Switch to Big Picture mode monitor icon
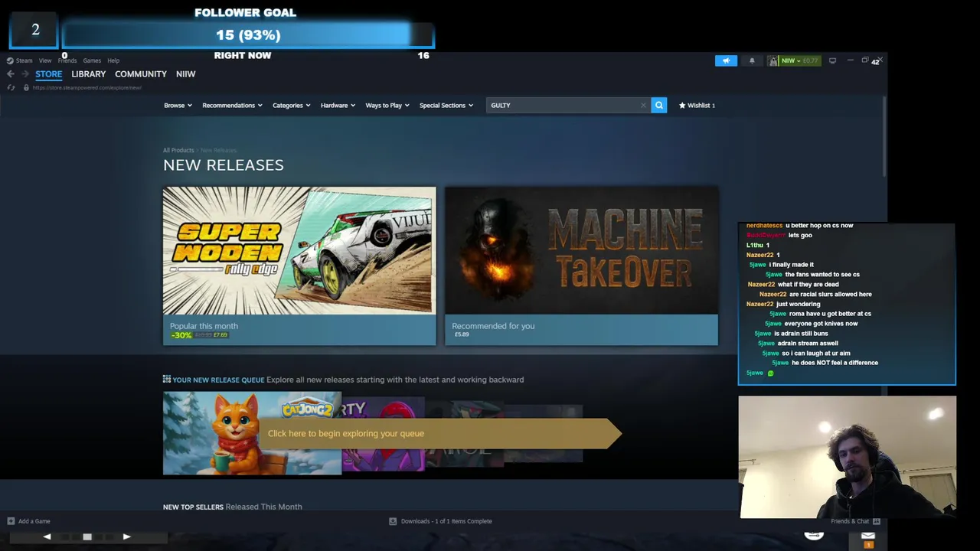This screenshot has width=980, height=551. 832,60
